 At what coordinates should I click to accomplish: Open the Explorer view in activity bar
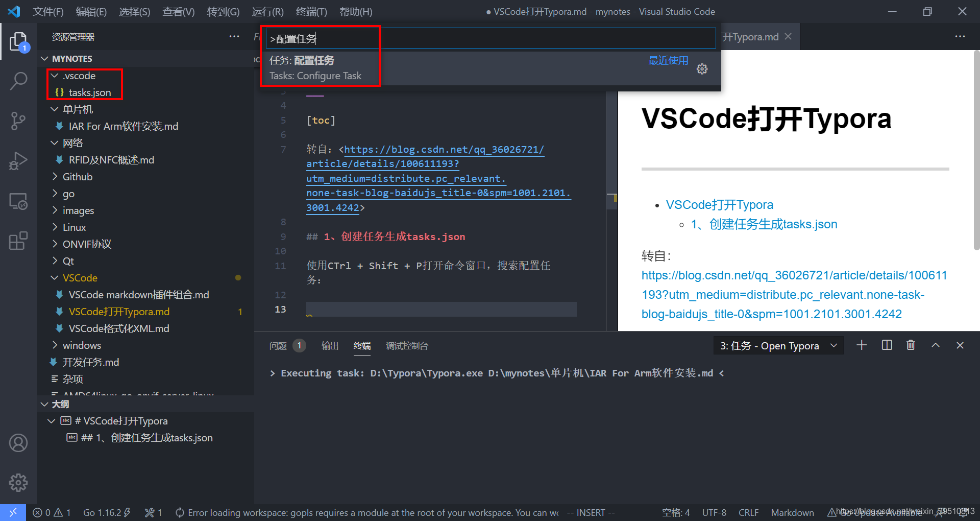pos(18,42)
